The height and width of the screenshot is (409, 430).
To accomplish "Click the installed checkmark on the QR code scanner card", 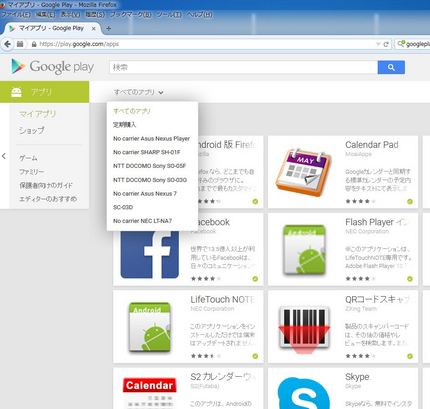I will [410, 356].
